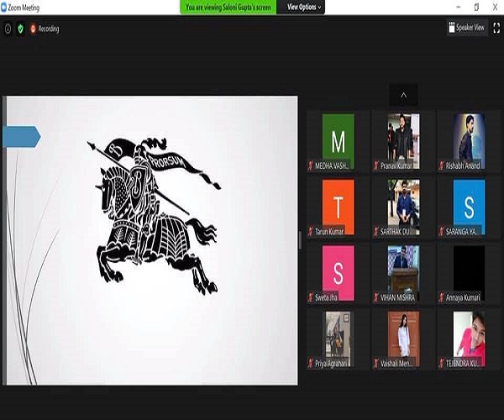The width and height of the screenshot is (504, 420).
Task: Click the meeting information icon
Action: point(8,29)
